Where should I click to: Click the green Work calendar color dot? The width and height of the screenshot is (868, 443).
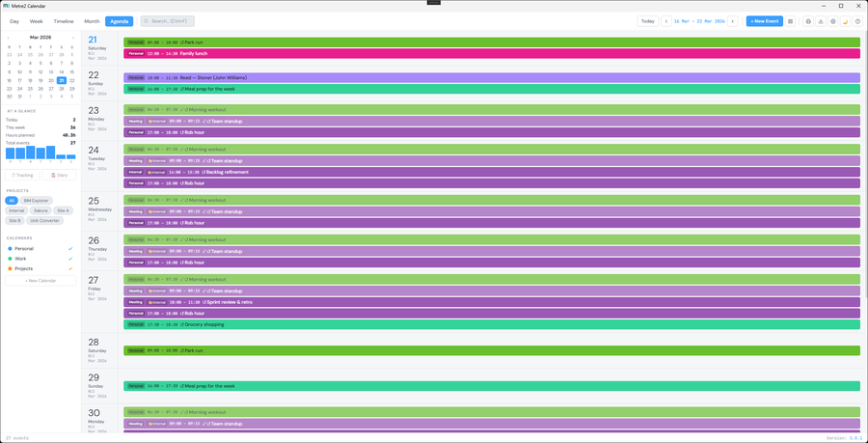pos(10,259)
